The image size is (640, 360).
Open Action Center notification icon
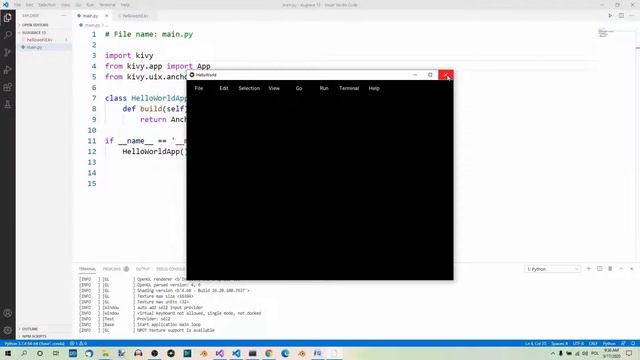(629, 353)
